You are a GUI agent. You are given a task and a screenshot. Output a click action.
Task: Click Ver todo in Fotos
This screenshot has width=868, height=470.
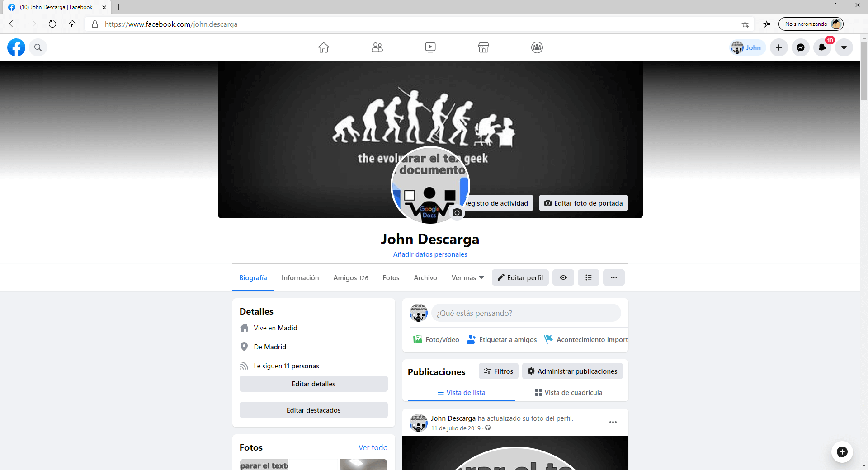373,447
